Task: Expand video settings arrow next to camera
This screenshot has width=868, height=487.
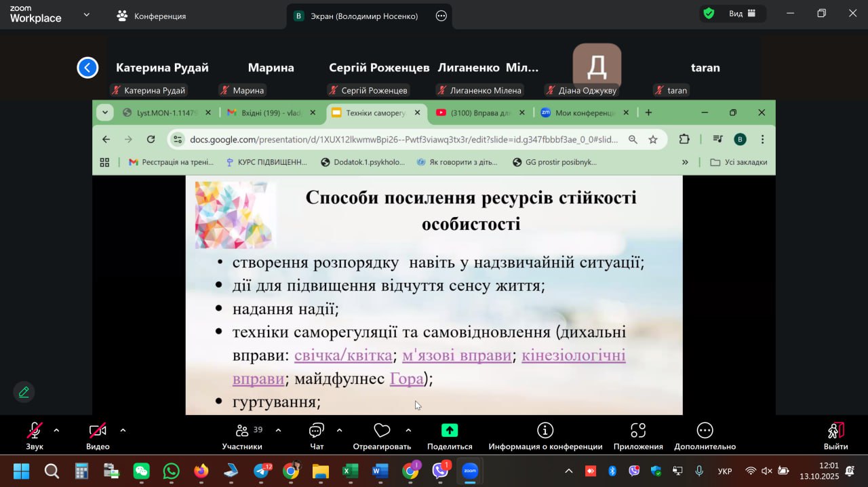Action: [x=123, y=430]
